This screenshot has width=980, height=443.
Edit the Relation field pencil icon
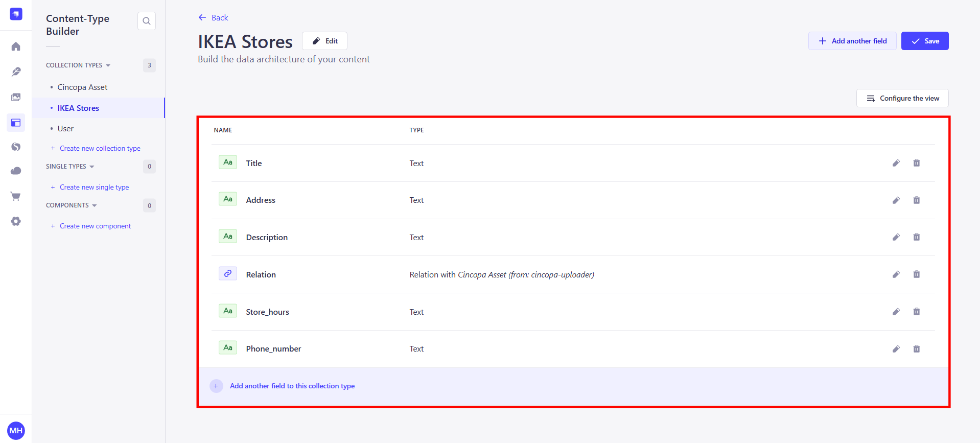pos(896,274)
